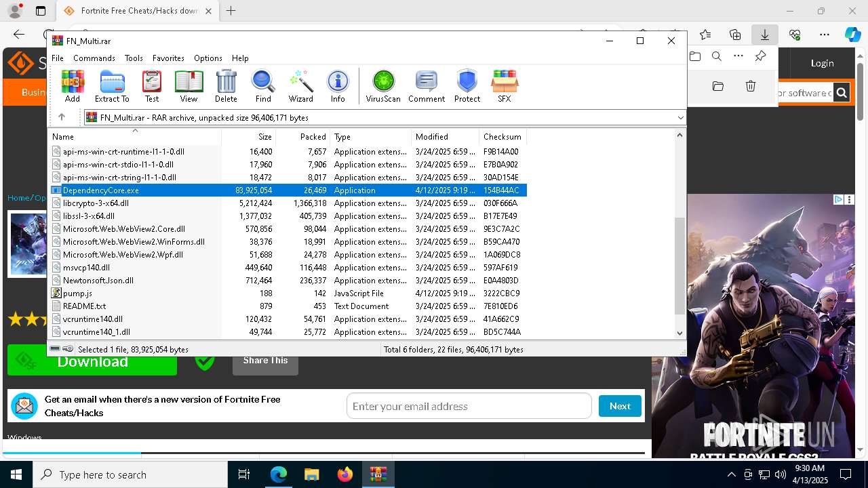Sort by Modified column header

pos(446,136)
